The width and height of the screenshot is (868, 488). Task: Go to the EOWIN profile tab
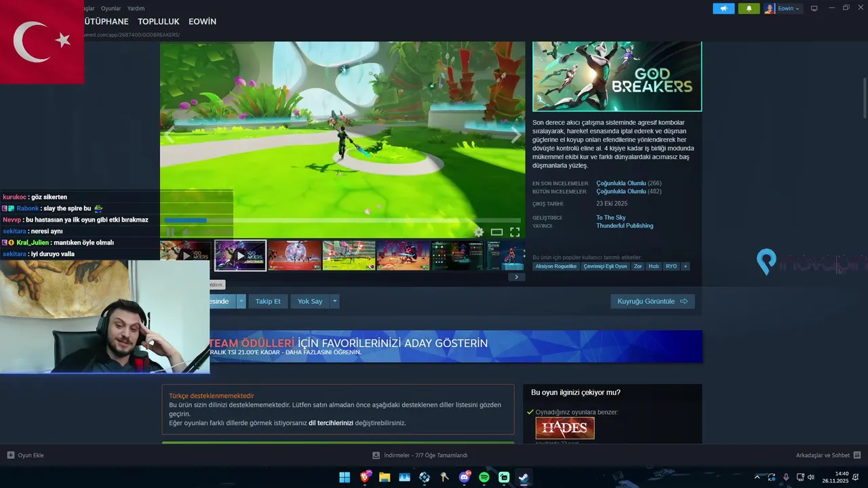point(202,22)
